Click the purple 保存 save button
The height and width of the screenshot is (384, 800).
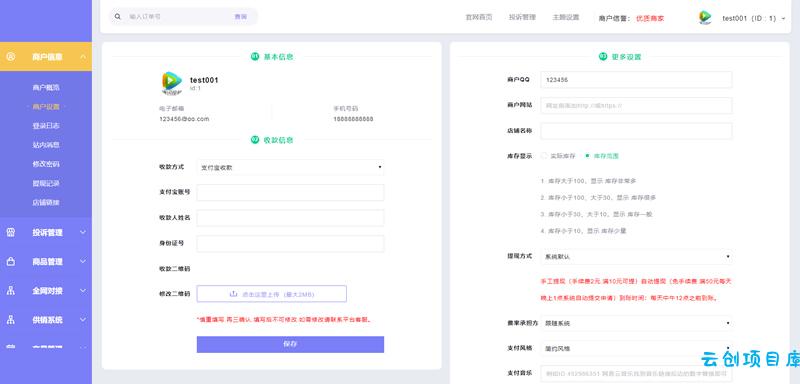290,344
